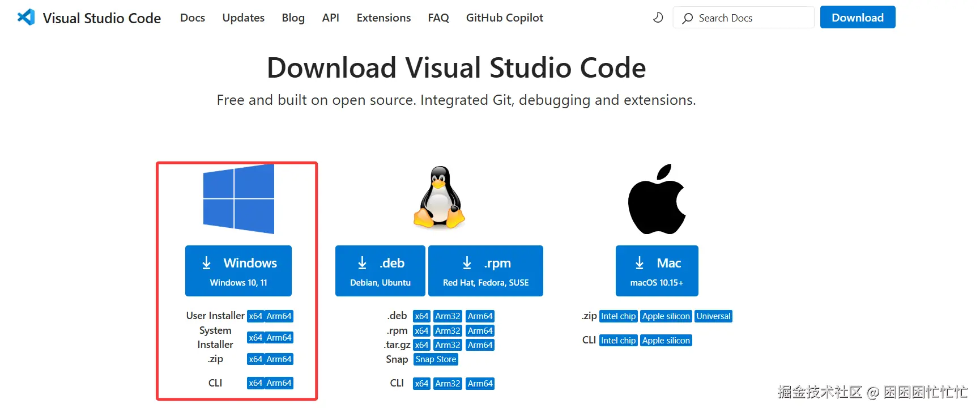Choose the Linux .rpm Arm64 link
The width and height of the screenshot is (980, 412).
pos(480,331)
